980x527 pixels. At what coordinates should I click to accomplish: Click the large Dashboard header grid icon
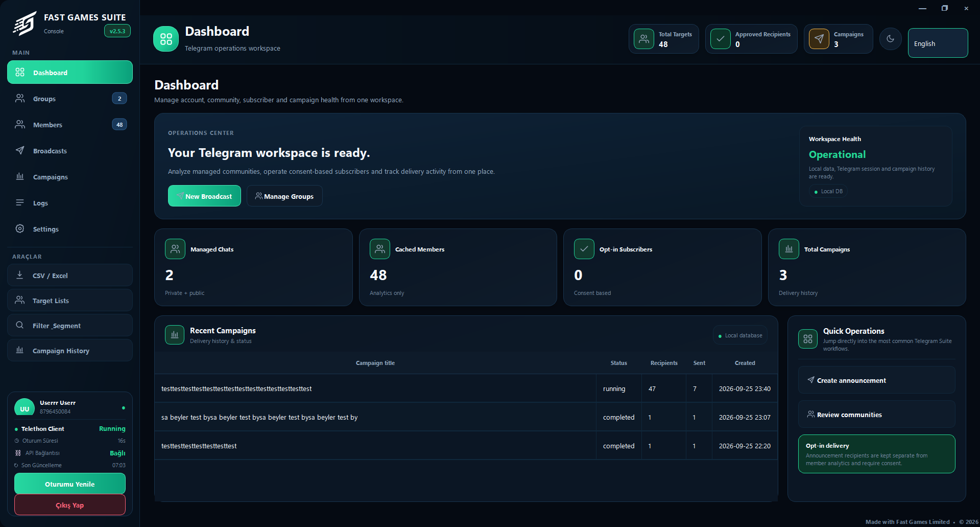click(166, 39)
